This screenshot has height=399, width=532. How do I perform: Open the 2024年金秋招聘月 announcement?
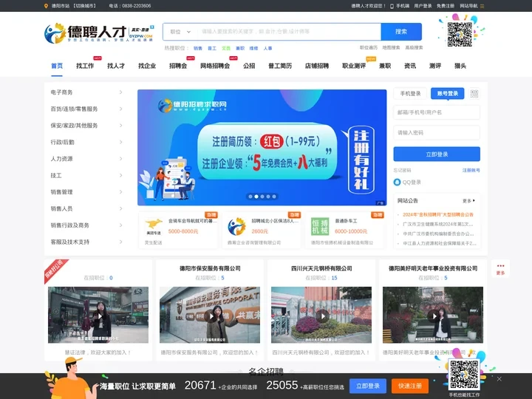point(438,214)
